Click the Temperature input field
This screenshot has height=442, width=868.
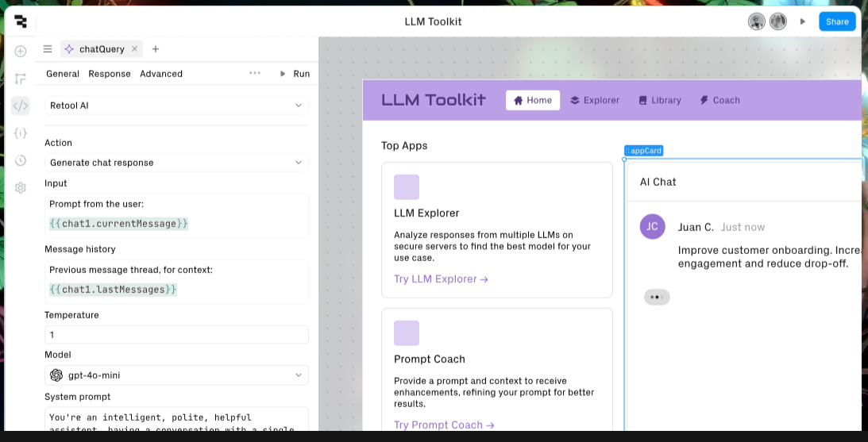pyautogui.click(x=176, y=335)
